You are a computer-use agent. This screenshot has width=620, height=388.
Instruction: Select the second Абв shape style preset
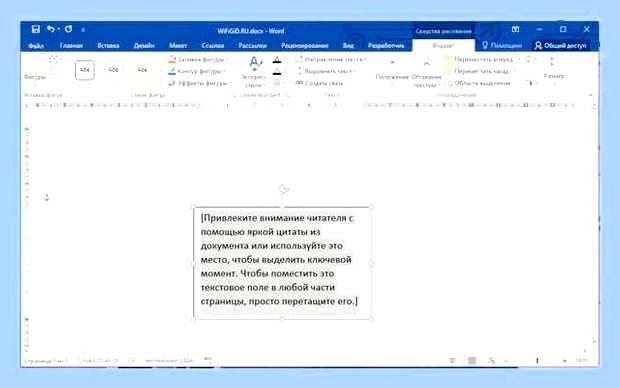113,70
